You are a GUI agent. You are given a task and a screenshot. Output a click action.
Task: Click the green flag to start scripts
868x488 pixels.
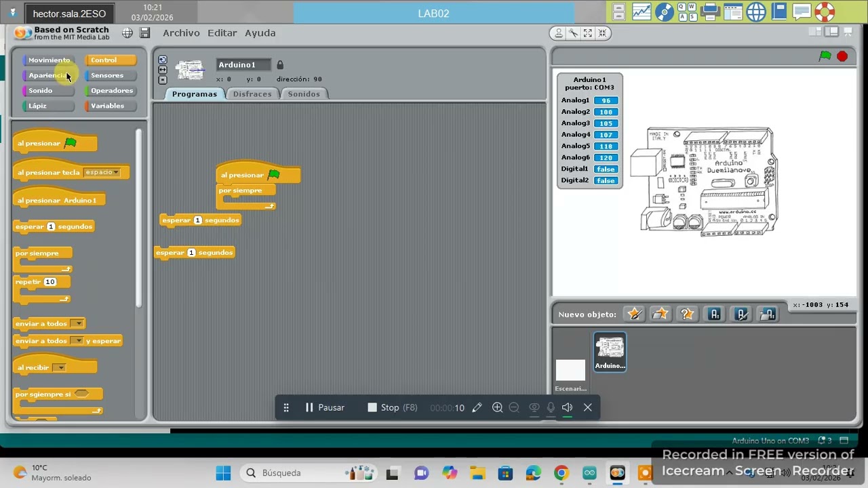click(x=825, y=56)
